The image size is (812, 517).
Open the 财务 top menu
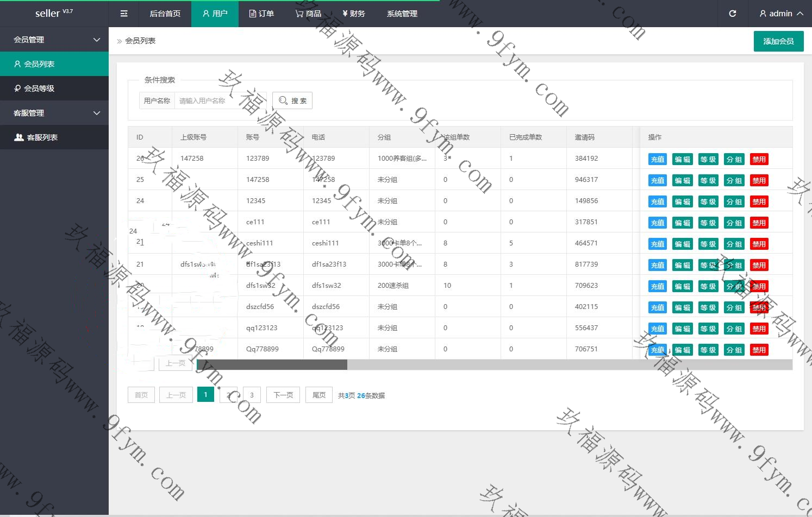tap(354, 14)
